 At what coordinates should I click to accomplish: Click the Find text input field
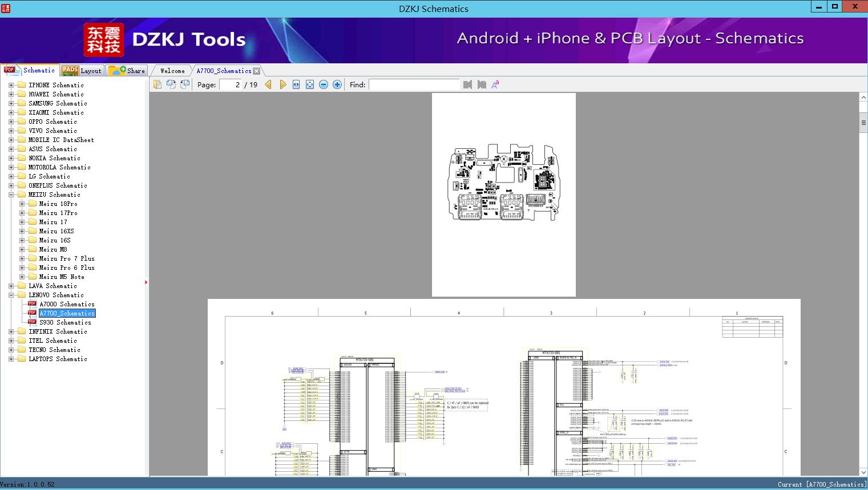click(414, 84)
